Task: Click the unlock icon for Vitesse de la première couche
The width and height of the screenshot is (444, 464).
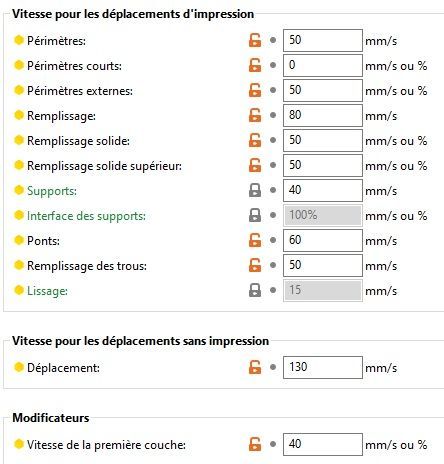Action: click(255, 444)
